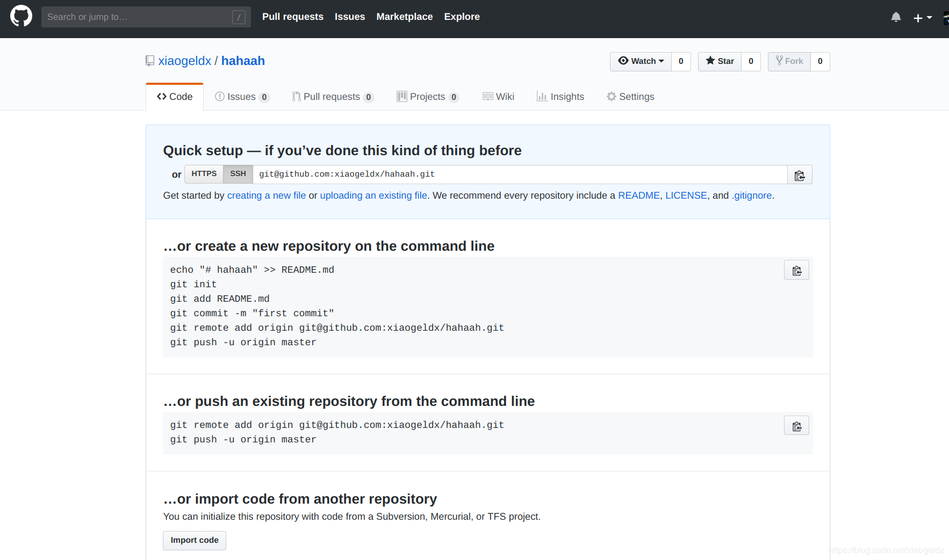Select HTTPS clone protocol

pyautogui.click(x=204, y=174)
